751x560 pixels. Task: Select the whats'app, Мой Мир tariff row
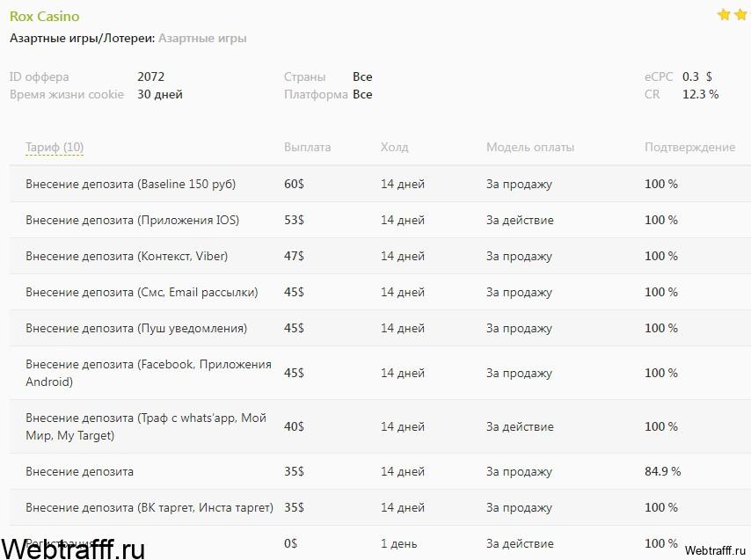380,426
